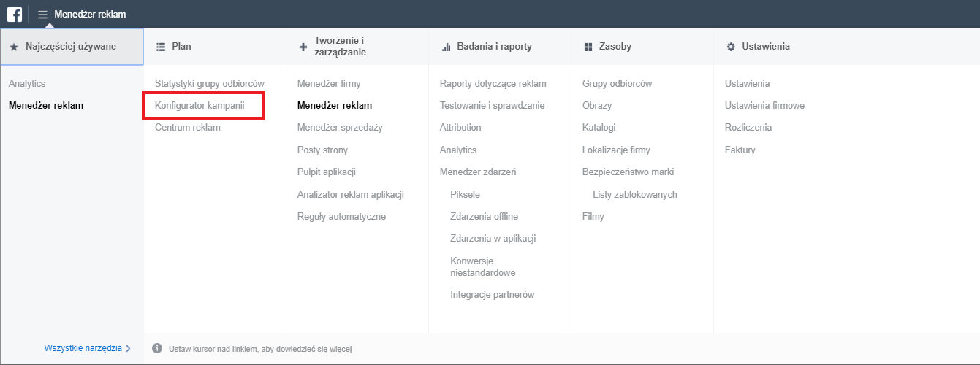Open Raporty dotyczące reklam
The image size is (980, 365).
[493, 84]
